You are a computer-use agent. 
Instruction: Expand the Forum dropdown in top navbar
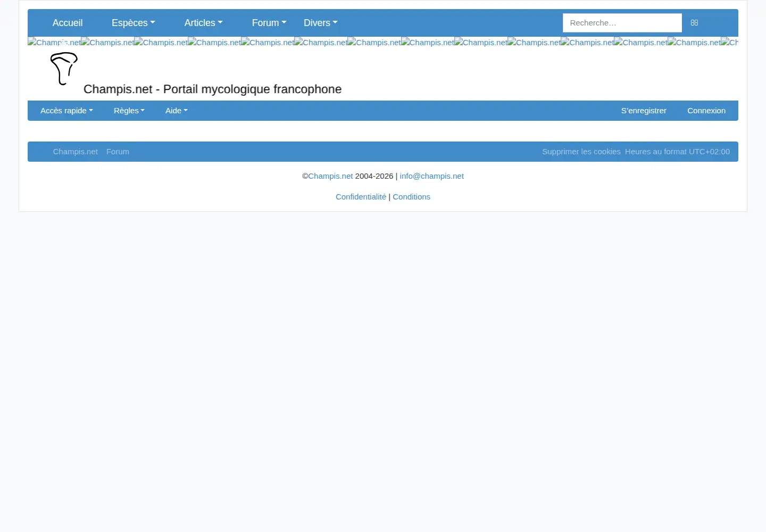[x=269, y=23]
